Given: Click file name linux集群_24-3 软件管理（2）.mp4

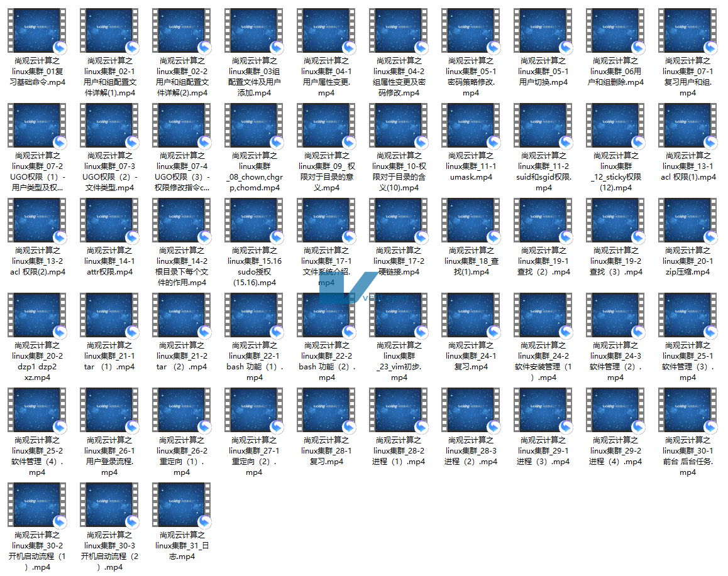Looking at the screenshot, I should (x=615, y=361).
